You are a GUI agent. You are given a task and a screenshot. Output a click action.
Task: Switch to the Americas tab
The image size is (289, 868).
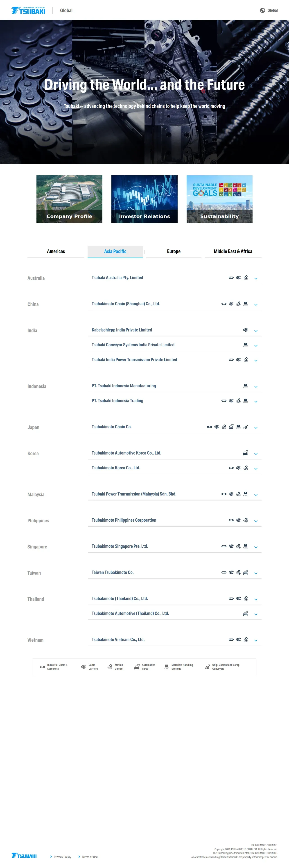point(56,252)
